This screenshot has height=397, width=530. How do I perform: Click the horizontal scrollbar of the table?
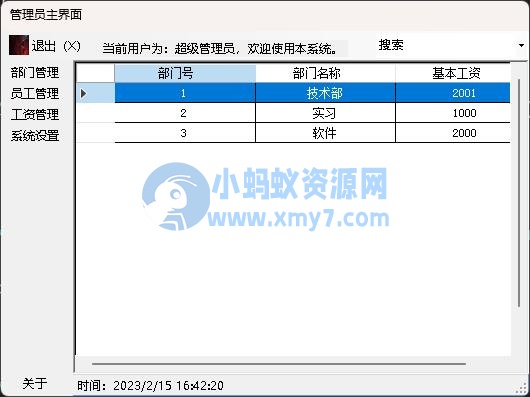pyautogui.click(x=279, y=364)
